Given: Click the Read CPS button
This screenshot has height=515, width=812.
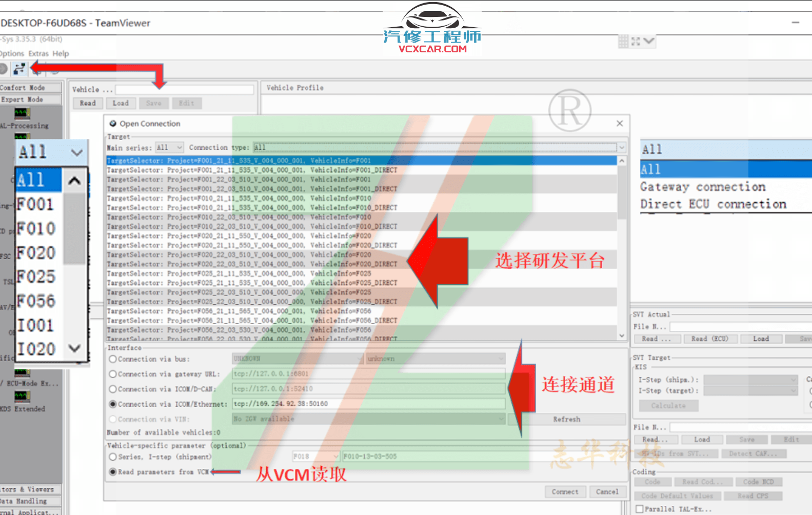Looking at the screenshot, I should coord(753,496).
